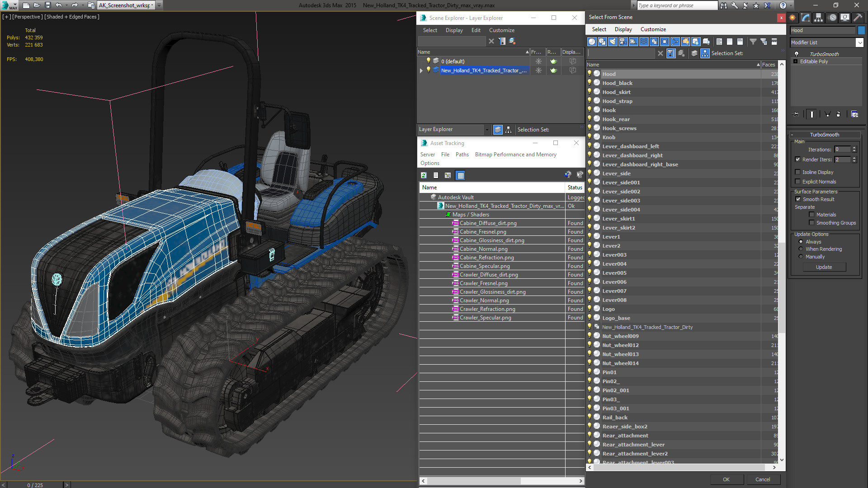Viewport: 868px width, 488px height.
Task: Enable Separate by Materials checkbox
Action: (x=811, y=215)
